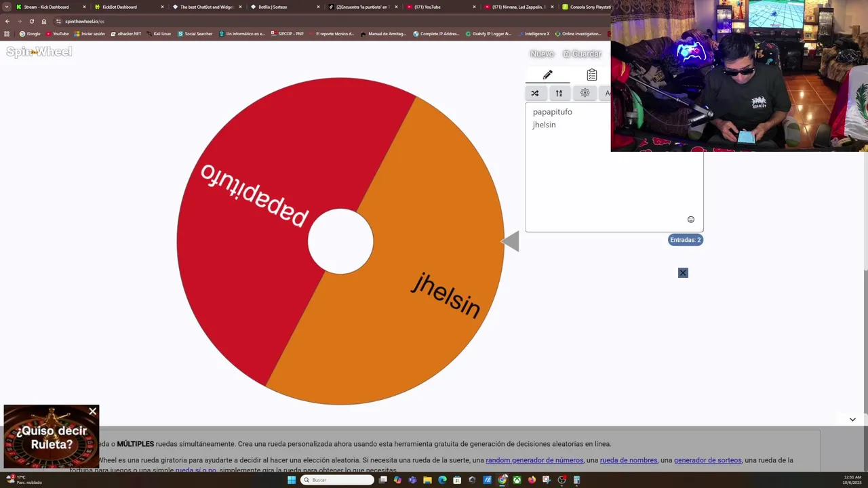Open the Intelligence X bookmark

tap(534, 34)
